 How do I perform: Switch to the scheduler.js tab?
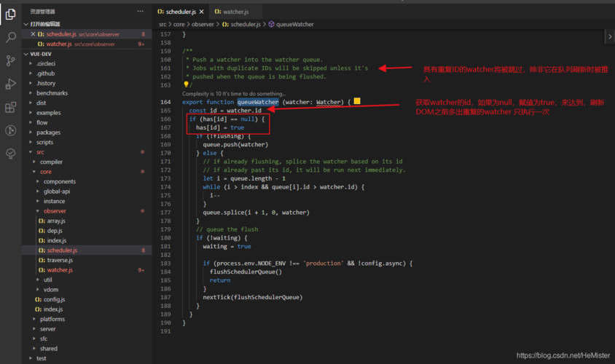(x=181, y=12)
